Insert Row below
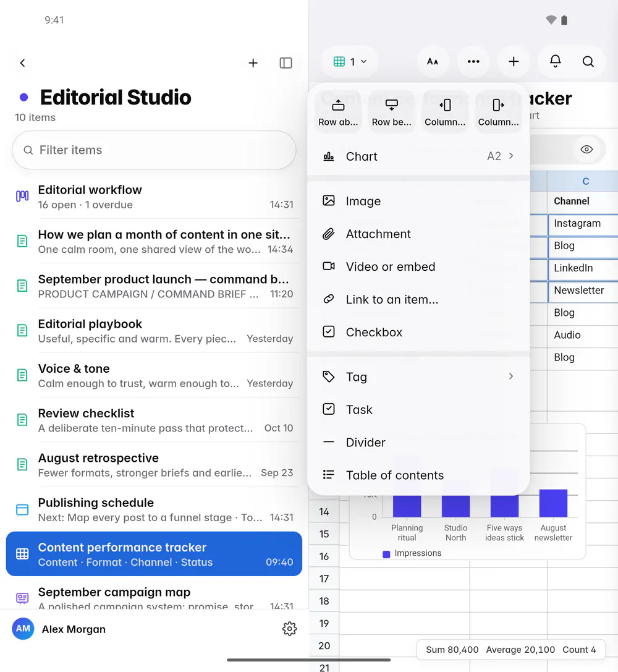The height and width of the screenshot is (672, 618). pos(391,113)
